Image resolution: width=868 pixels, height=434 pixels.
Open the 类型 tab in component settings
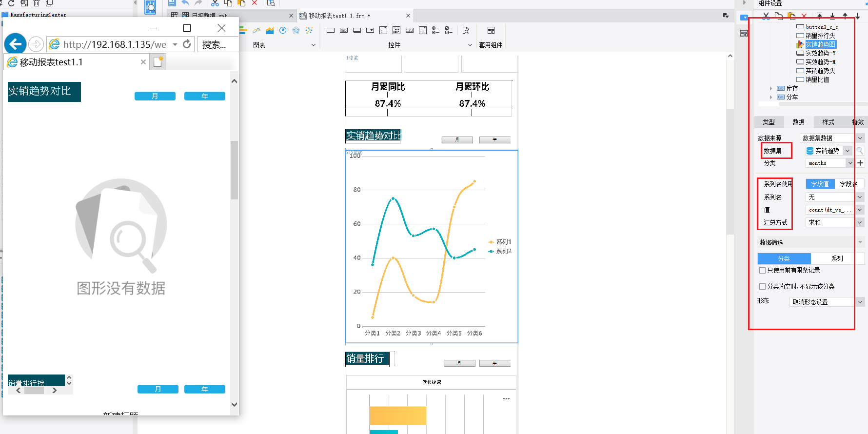(769, 122)
